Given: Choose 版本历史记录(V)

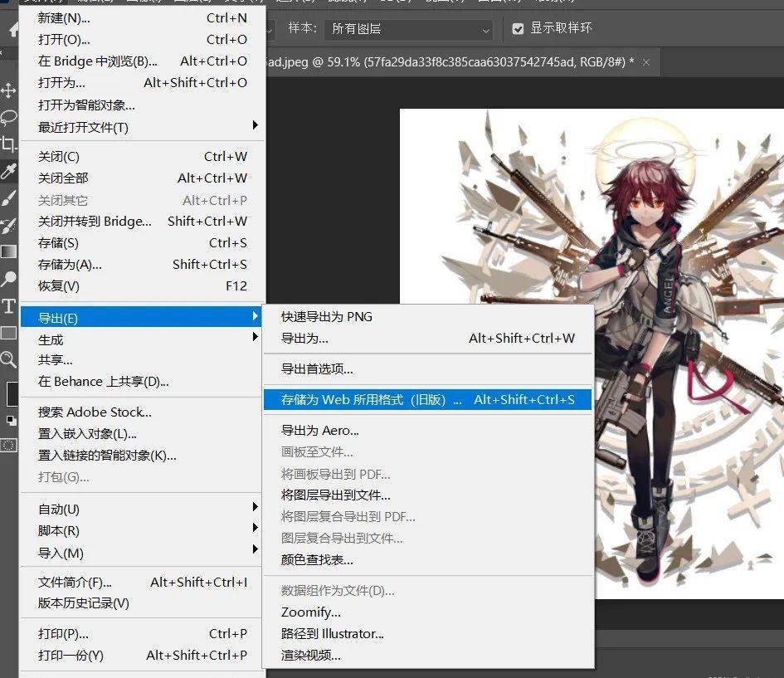Looking at the screenshot, I should (x=143, y=603).
